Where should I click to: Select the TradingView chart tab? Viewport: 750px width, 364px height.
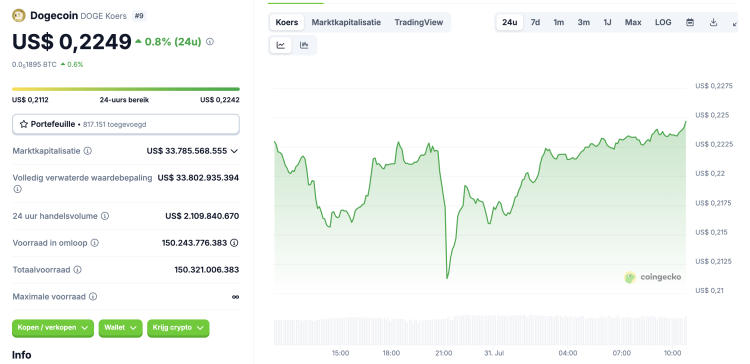[419, 22]
